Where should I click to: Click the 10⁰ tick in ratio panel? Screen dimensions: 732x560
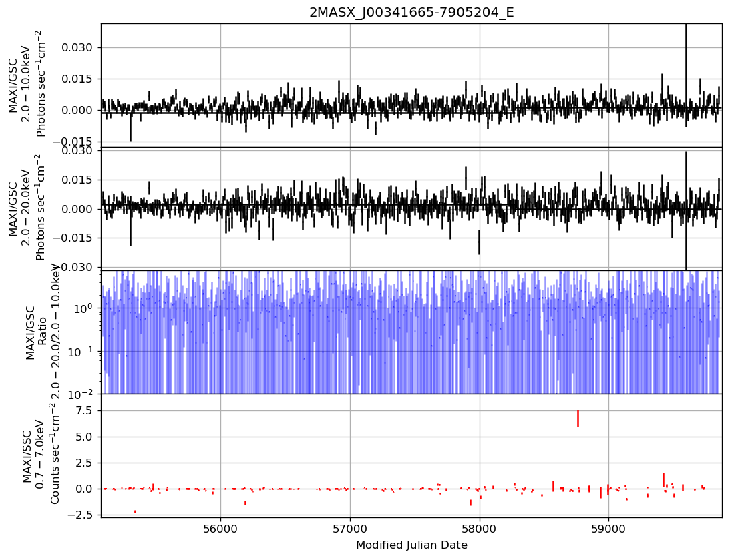83,308
